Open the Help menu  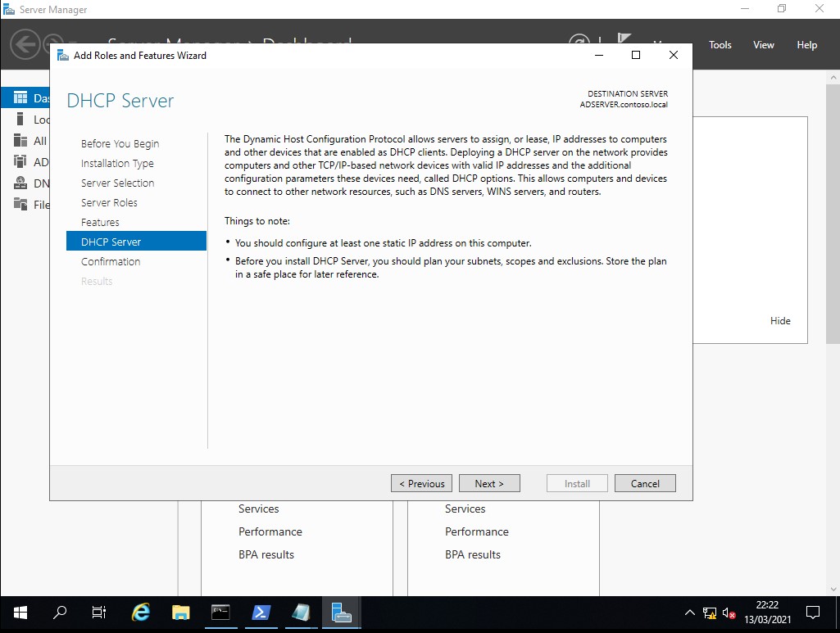click(x=807, y=45)
